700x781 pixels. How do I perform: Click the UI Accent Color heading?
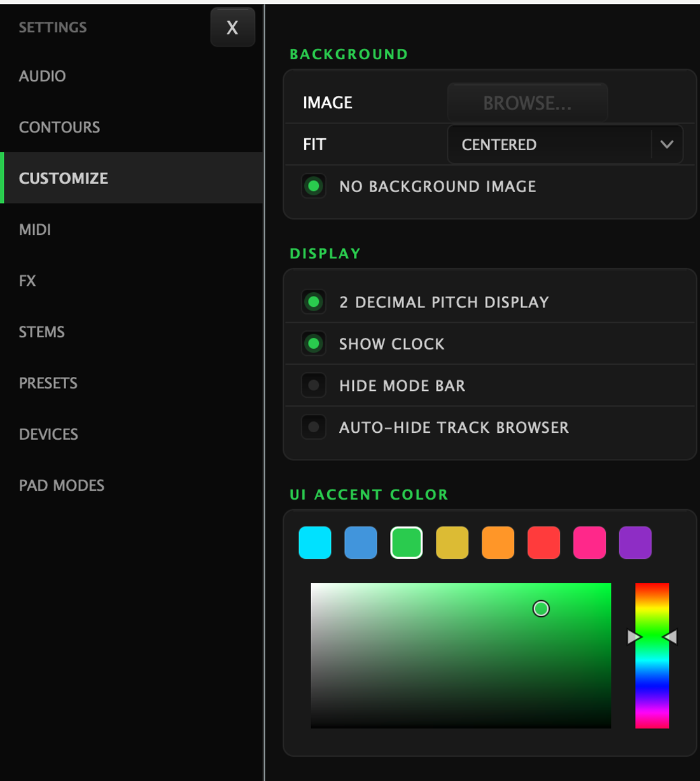tap(369, 495)
